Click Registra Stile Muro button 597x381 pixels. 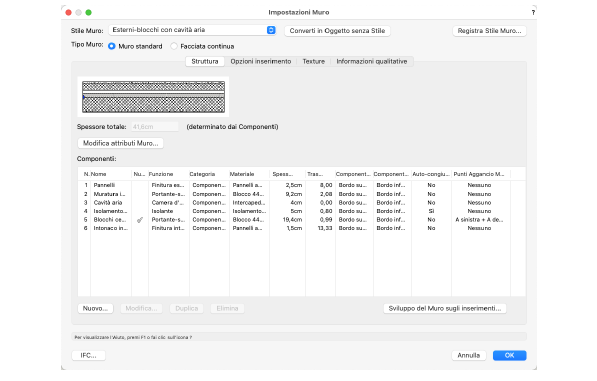coord(489,31)
